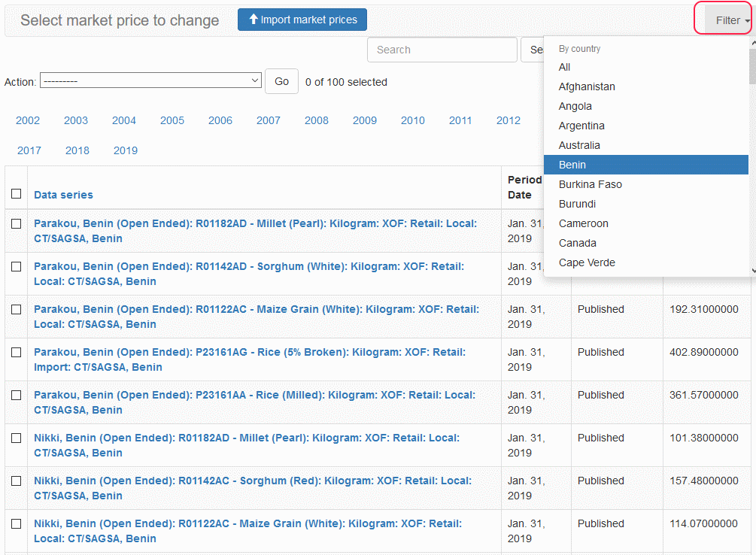Select Benin in the country filter
756x555 pixels.
click(572, 165)
